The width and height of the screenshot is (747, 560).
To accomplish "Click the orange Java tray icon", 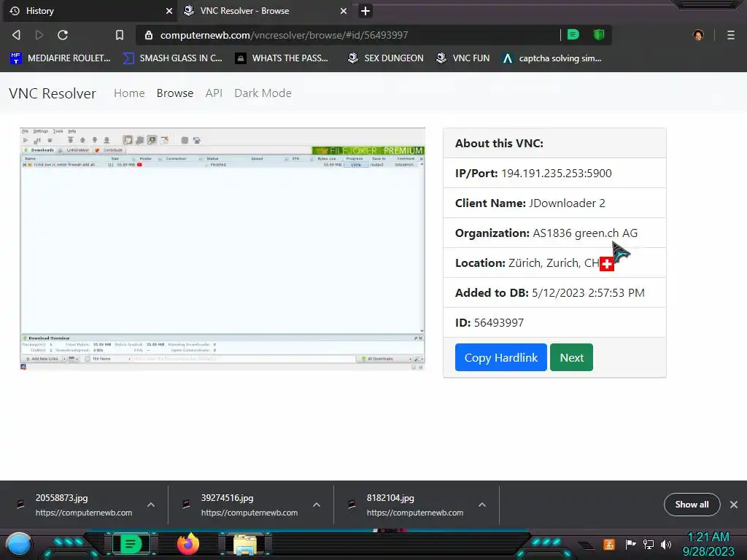I will 609,544.
